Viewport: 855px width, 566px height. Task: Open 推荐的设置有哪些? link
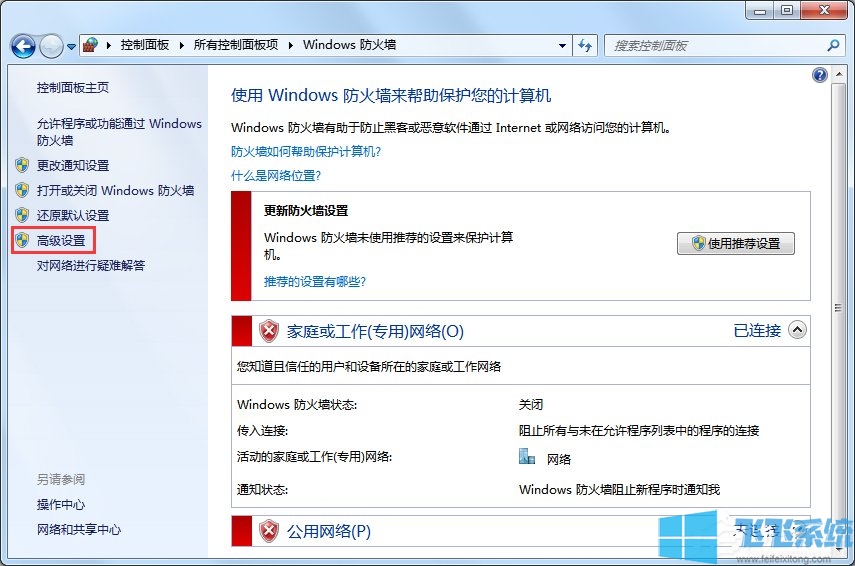click(315, 281)
